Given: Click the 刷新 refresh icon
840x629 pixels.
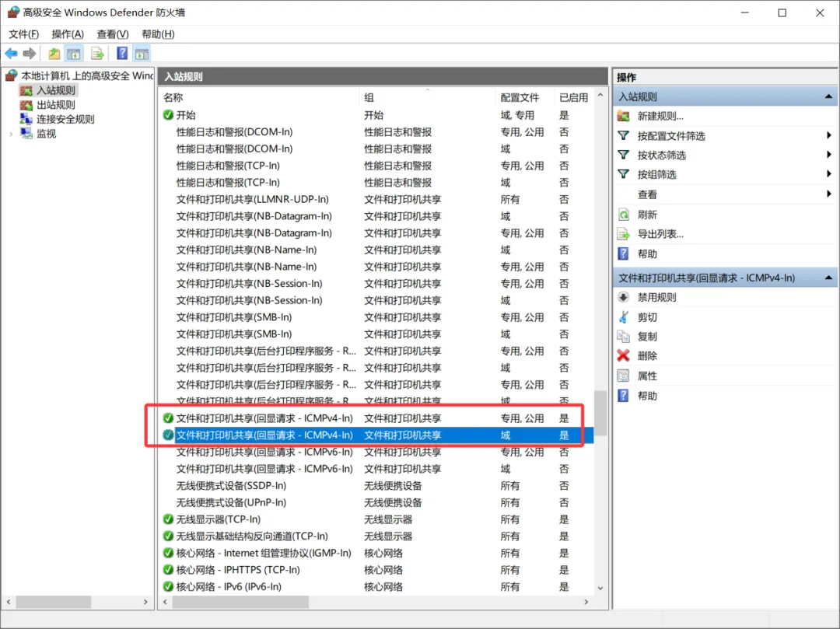Looking at the screenshot, I should coord(624,215).
